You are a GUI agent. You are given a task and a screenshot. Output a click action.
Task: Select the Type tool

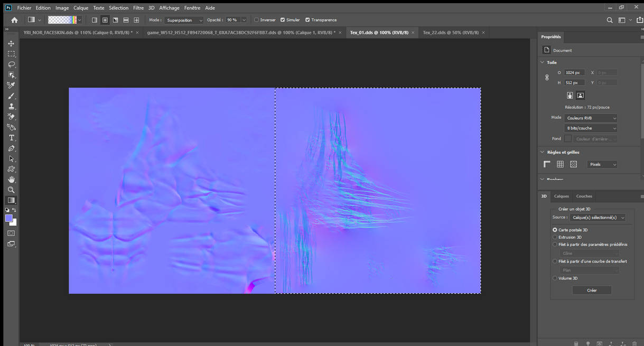11,138
